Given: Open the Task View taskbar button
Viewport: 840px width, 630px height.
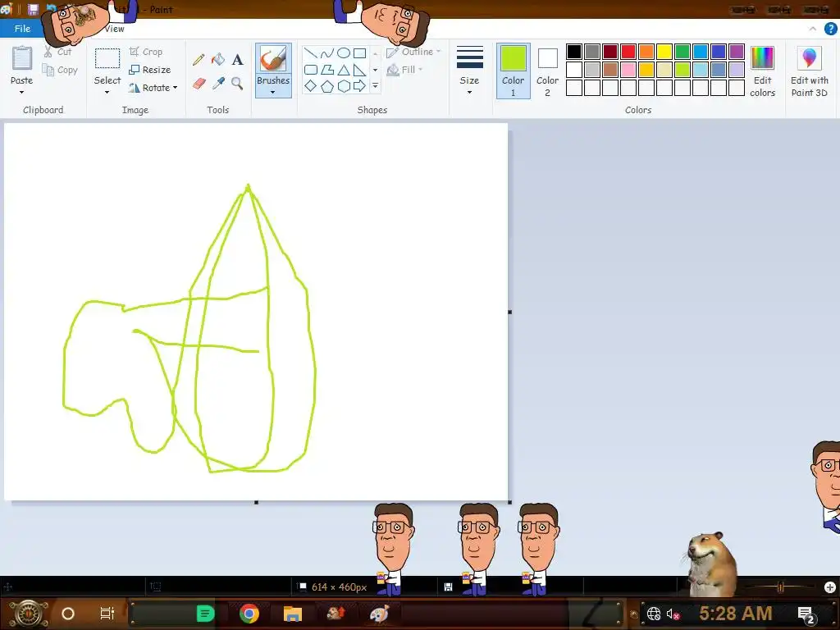Looking at the screenshot, I should (x=107, y=614).
